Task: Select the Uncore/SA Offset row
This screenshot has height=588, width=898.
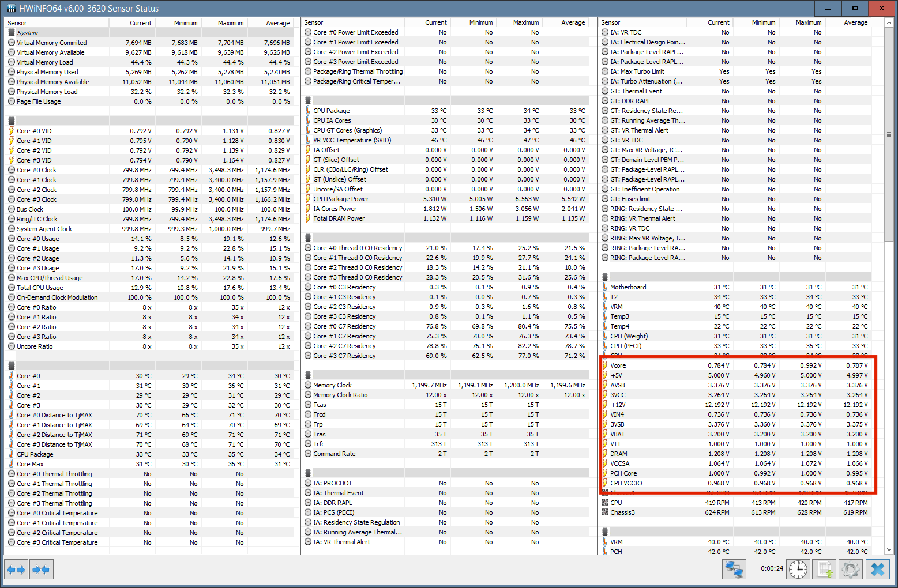Action: click(445, 189)
